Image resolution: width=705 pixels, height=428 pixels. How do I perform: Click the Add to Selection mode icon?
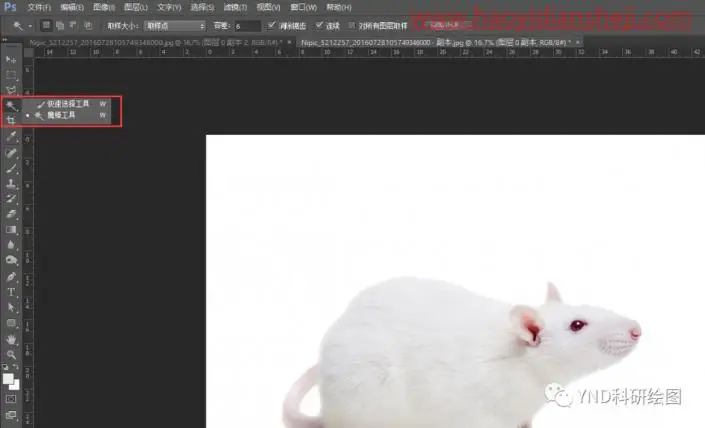[x=60, y=26]
